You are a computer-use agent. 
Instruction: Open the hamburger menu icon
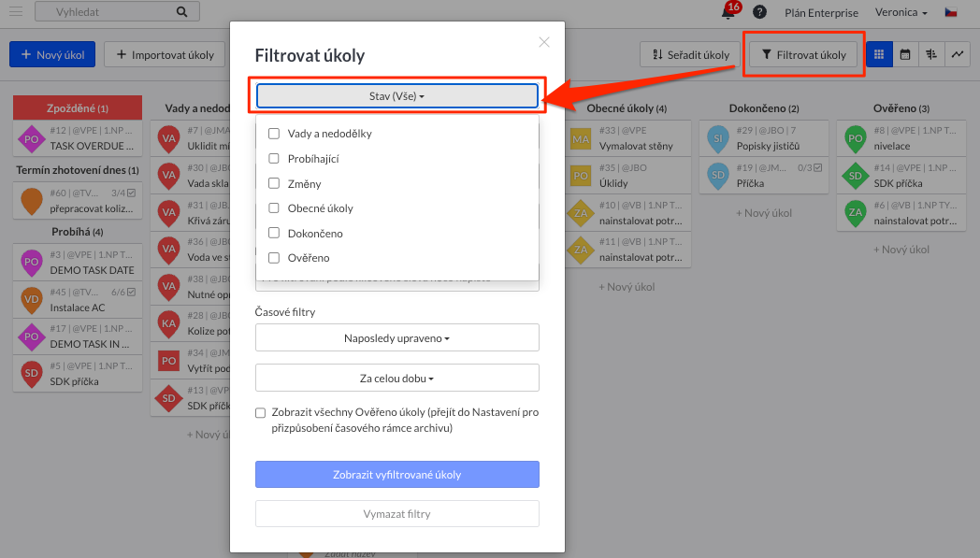pos(16,11)
